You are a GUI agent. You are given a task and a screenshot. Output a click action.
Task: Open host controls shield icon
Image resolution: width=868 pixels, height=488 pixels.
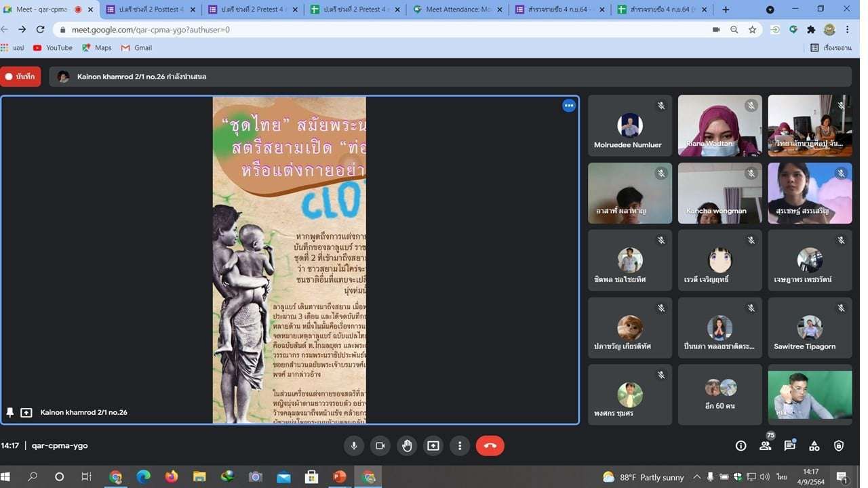coord(839,445)
